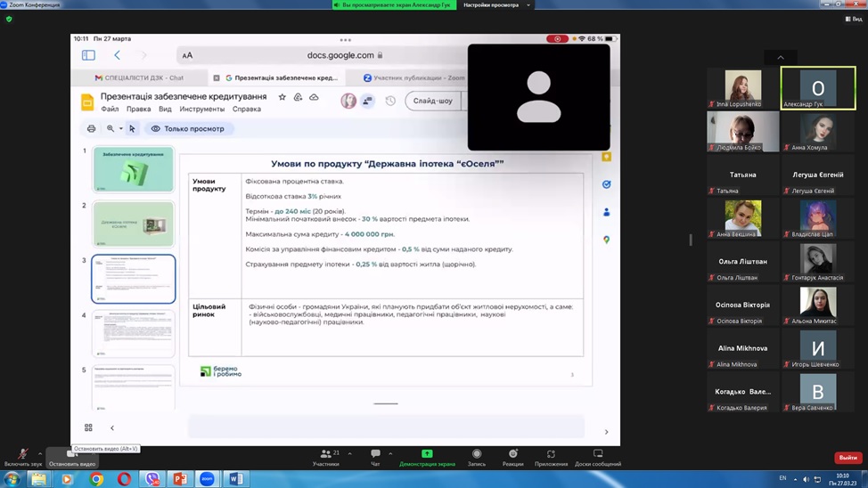Expand participants options arrow

click(x=350, y=453)
